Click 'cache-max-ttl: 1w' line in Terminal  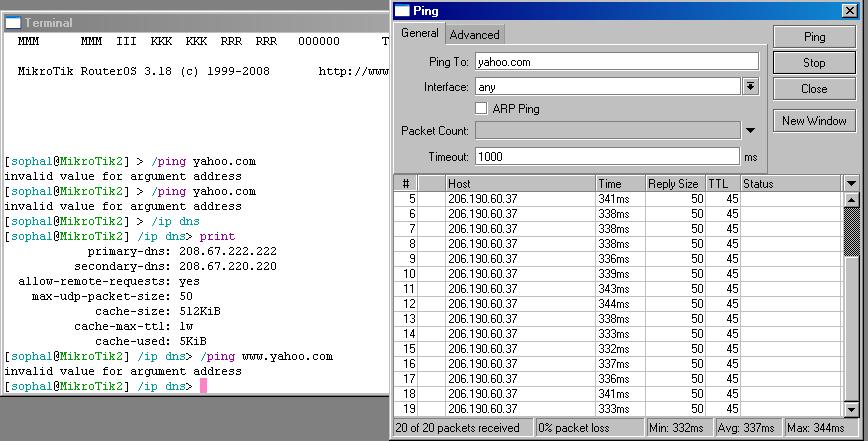[133, 326]
